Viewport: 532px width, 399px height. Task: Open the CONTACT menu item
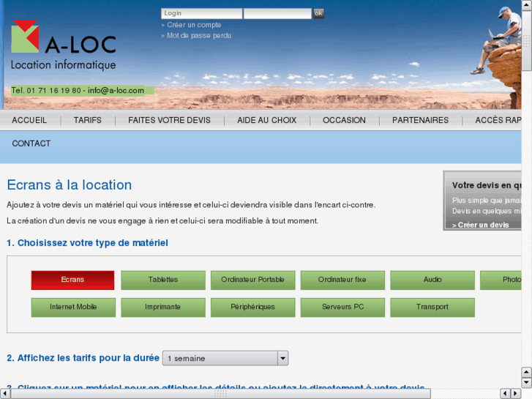coord(31,143)
